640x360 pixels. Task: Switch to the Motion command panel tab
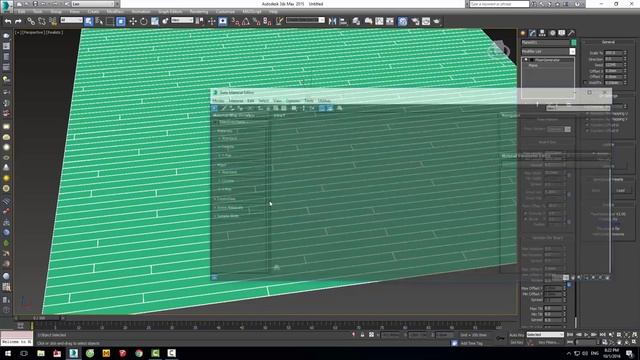(x=552, y=33)
